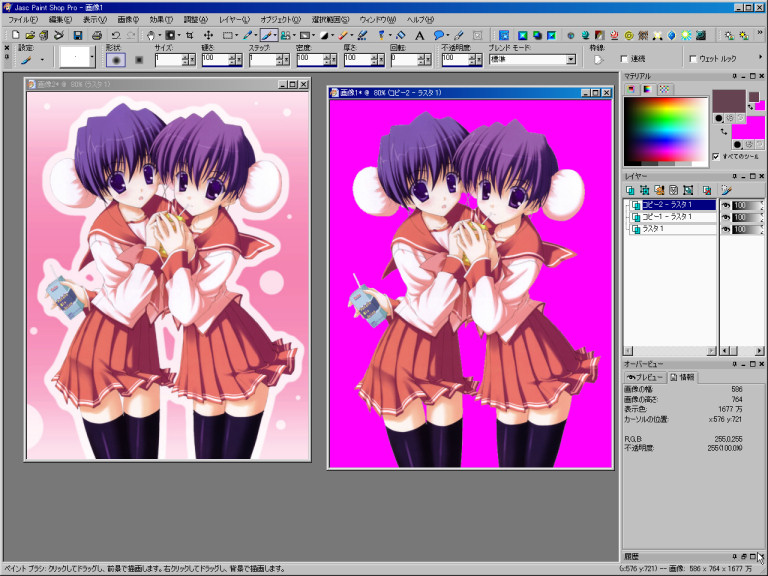Select the square brush shape button

pos(139,60)
